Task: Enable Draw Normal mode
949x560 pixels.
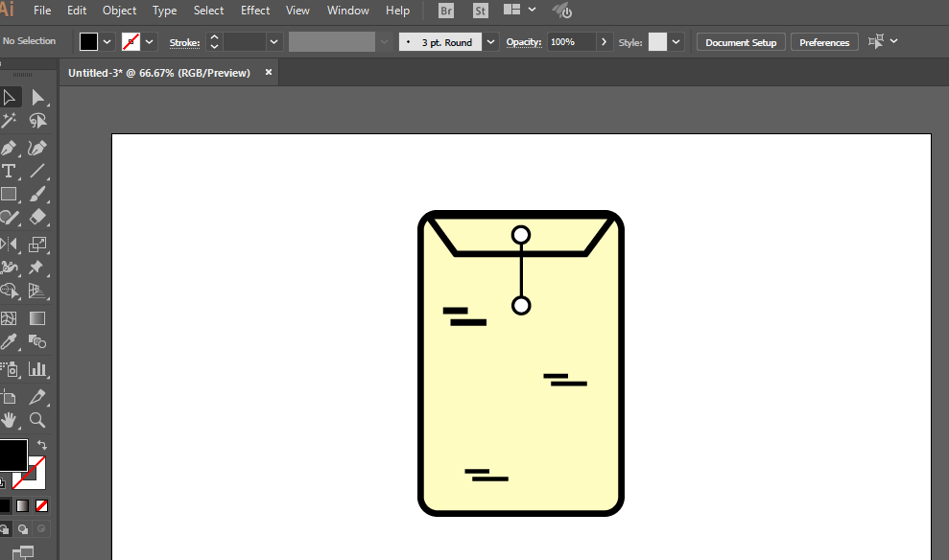Action: click(x=5, y=529)
